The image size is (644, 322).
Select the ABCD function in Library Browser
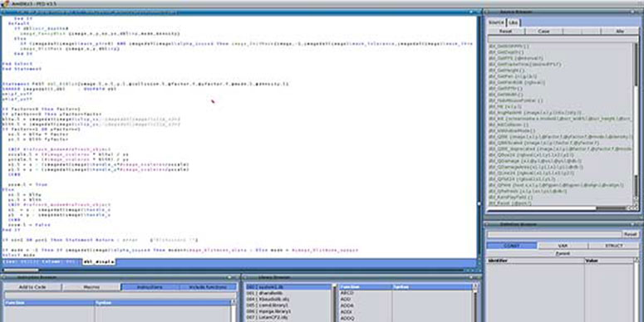[347, 293]
